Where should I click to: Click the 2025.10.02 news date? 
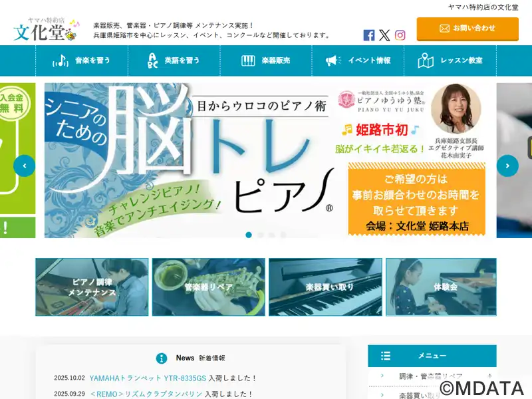(x=70, y=378)
